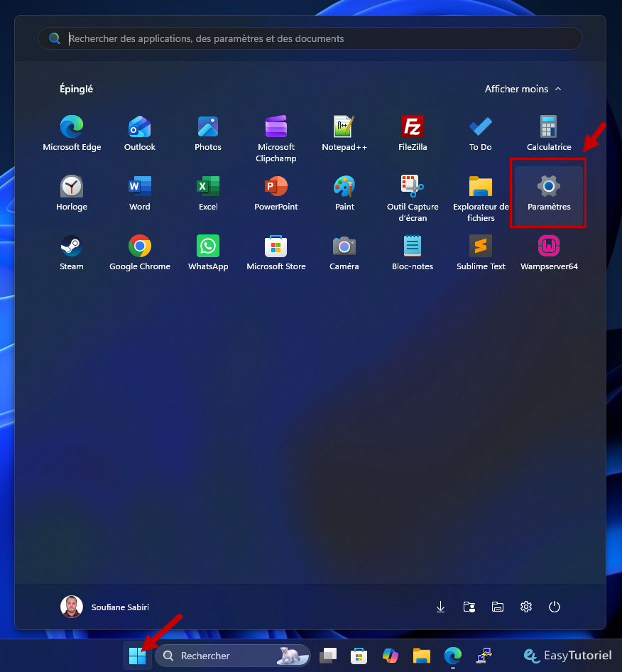
Task: Click the Windows Start button on taskbar
Action: click(137, 656)
